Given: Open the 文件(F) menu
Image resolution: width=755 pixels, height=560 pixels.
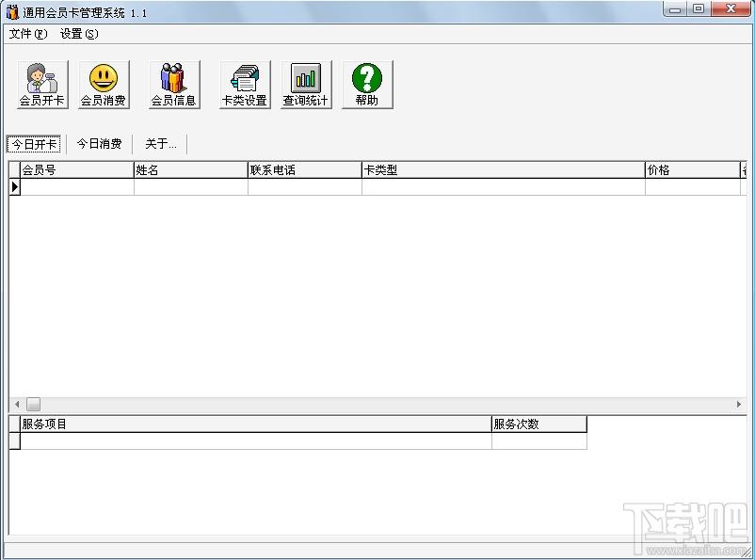Looking at the screenshot, I should tap(28, 34).
